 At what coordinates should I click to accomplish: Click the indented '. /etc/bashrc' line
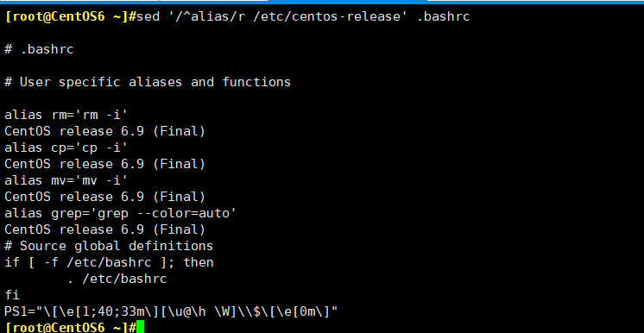click(x=117, y=280)
